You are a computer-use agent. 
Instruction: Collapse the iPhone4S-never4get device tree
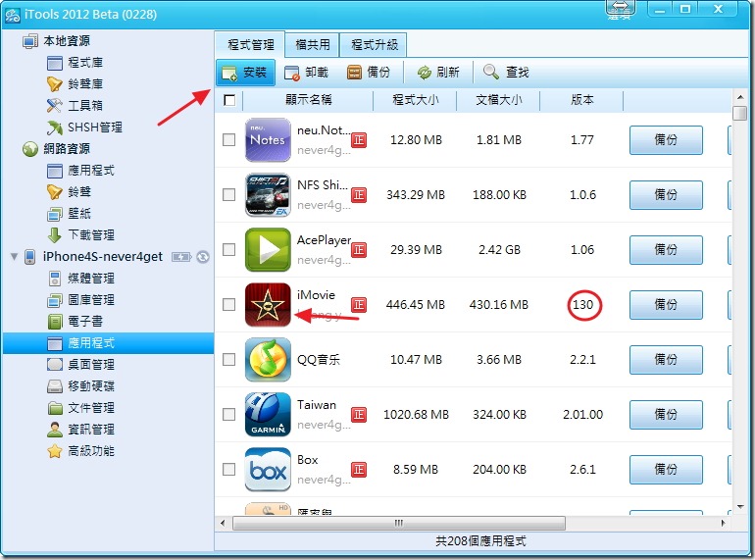(x=15, y=257)
